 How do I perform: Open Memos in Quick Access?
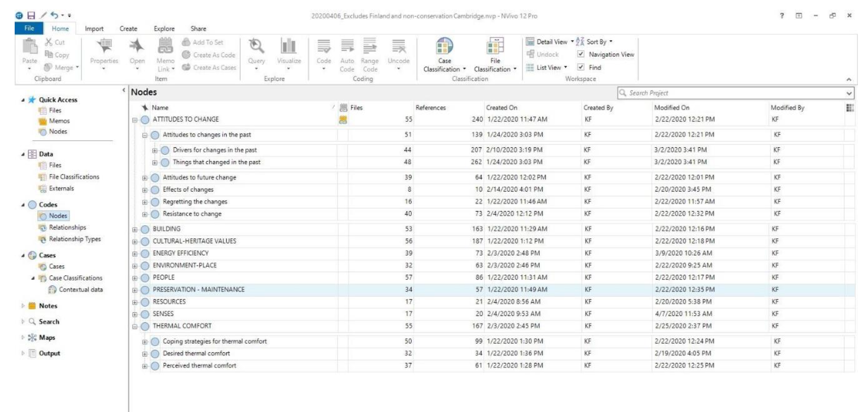[59, 121]
